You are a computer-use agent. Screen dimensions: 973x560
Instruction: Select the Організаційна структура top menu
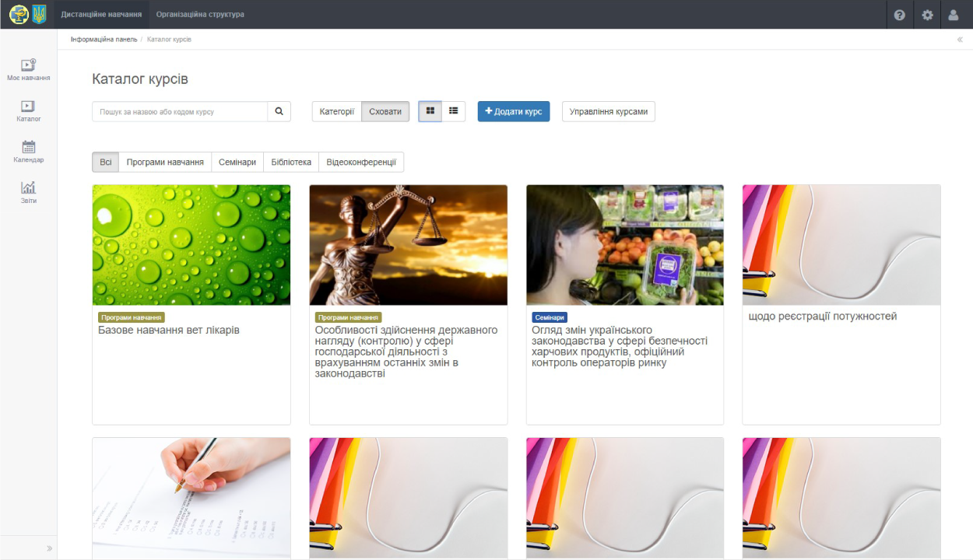click(200, 15)
